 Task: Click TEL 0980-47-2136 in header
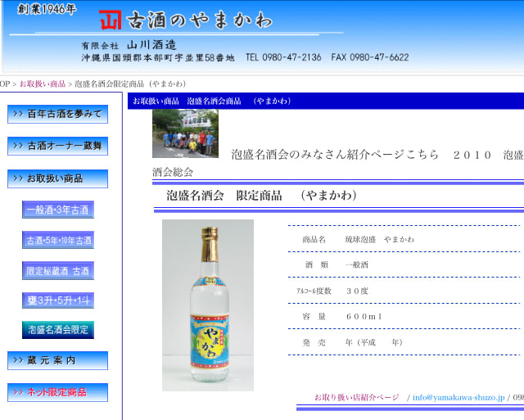click(x=283, y=57)
